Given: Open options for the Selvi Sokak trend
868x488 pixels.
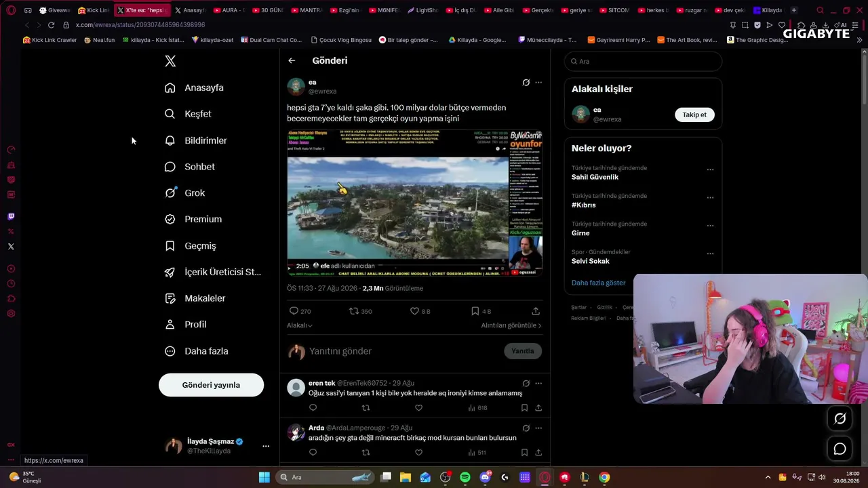Looking at the screenshot, I should click(710, 253).
